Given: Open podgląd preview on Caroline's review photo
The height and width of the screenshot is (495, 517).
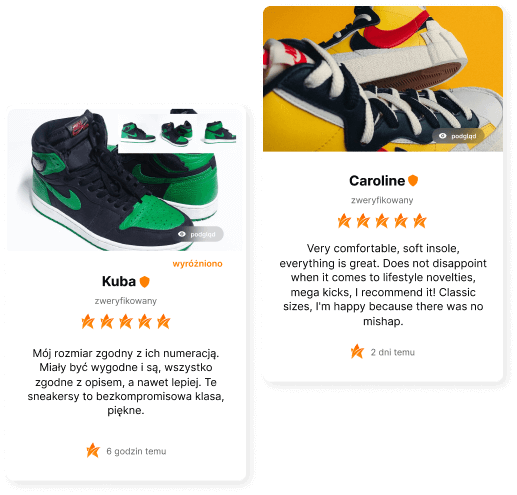Looking at the screenshot, I should (458, 136).
